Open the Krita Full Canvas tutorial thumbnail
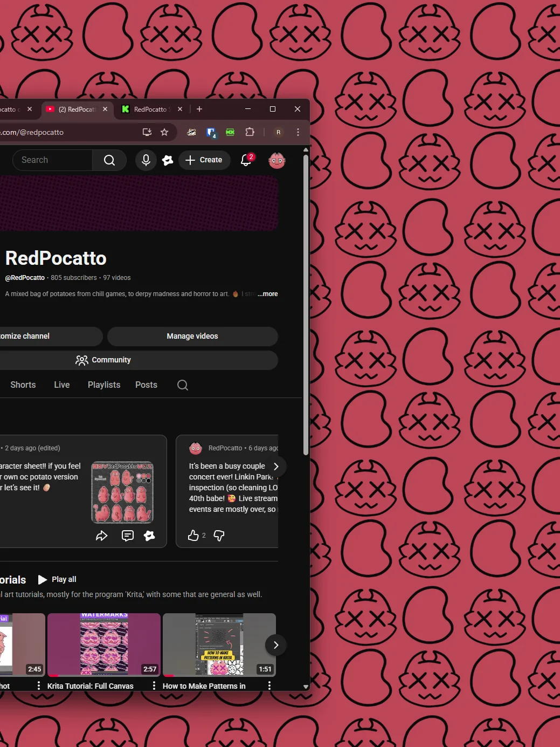The image size is (560, 747). (104, 645)
